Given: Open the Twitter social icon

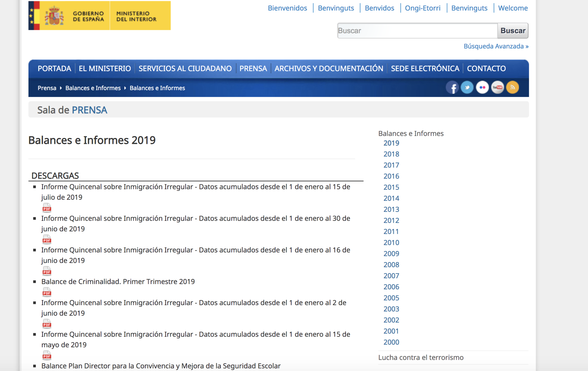Looking at the screenshot, I should coord(467,88).
